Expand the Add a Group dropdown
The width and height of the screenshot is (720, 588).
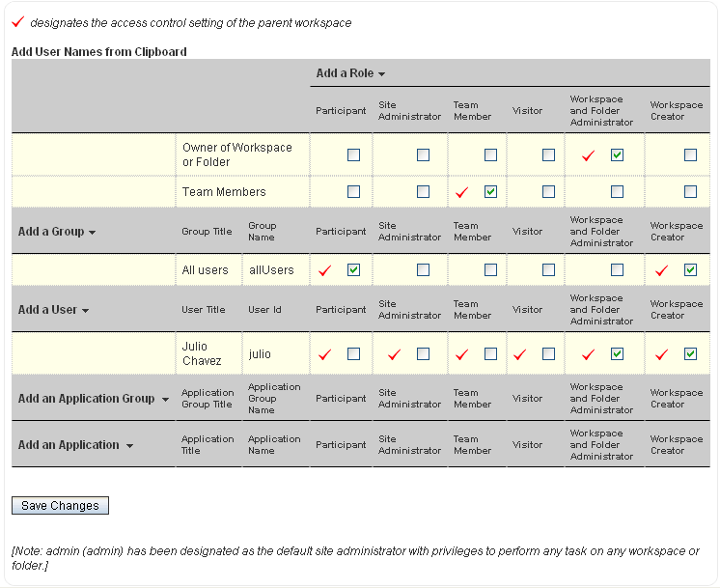pyautogui.click(x=57, y=232)
